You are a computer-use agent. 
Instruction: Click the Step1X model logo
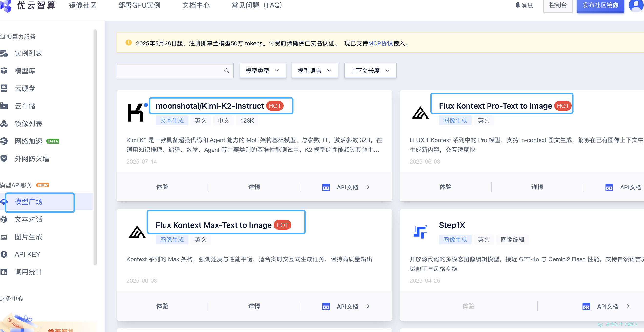(x=420, y=231)
